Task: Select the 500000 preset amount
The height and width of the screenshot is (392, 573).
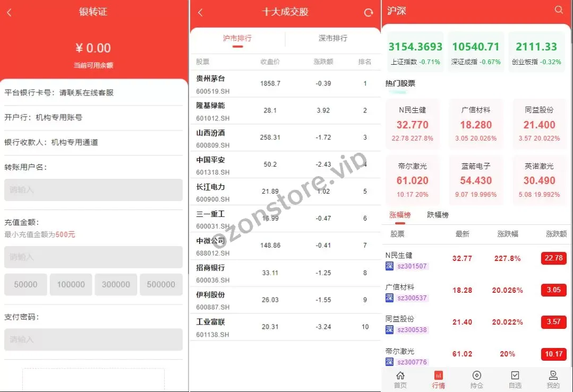Action: (161, 284)
